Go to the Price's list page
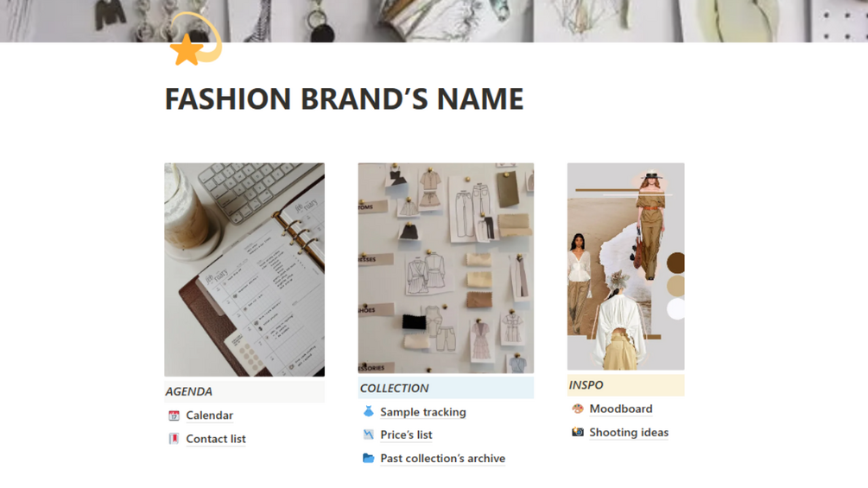Image resolution: width=868 pixels, height=488 pixels. [x=406, y=435]
